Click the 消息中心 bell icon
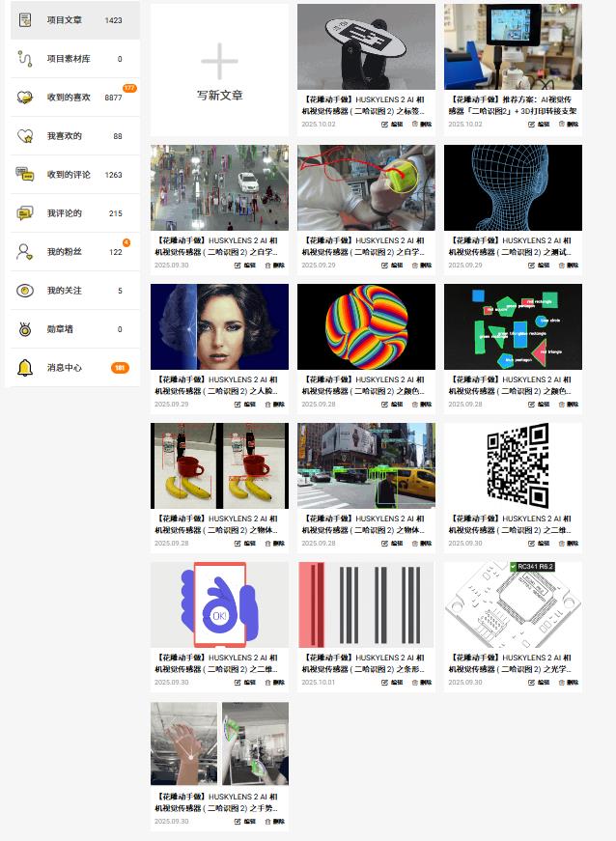 click(x=25, y=368)
